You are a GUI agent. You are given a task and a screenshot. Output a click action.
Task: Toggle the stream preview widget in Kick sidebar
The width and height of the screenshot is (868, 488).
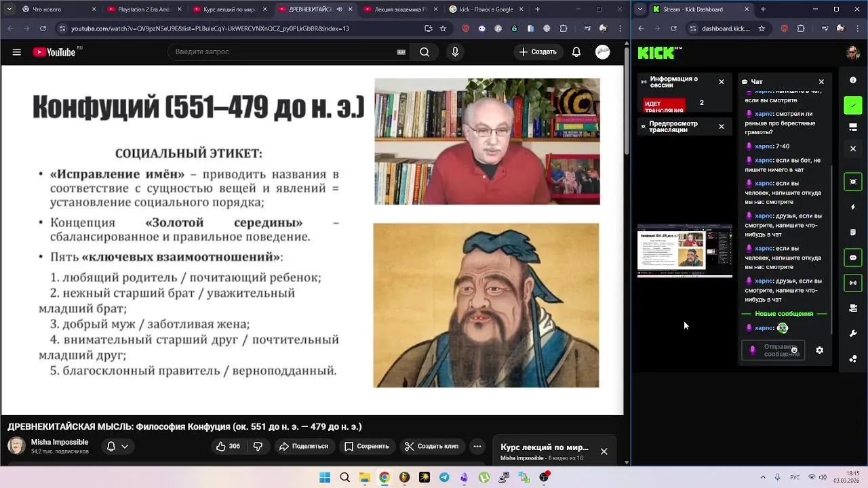(x=853, y=182)
